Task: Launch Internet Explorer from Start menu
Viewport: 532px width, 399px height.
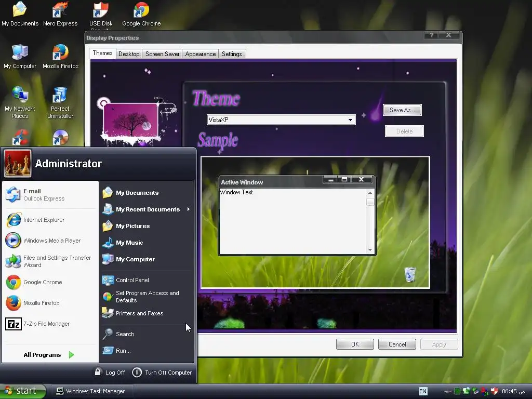Action: coord(50,220)
